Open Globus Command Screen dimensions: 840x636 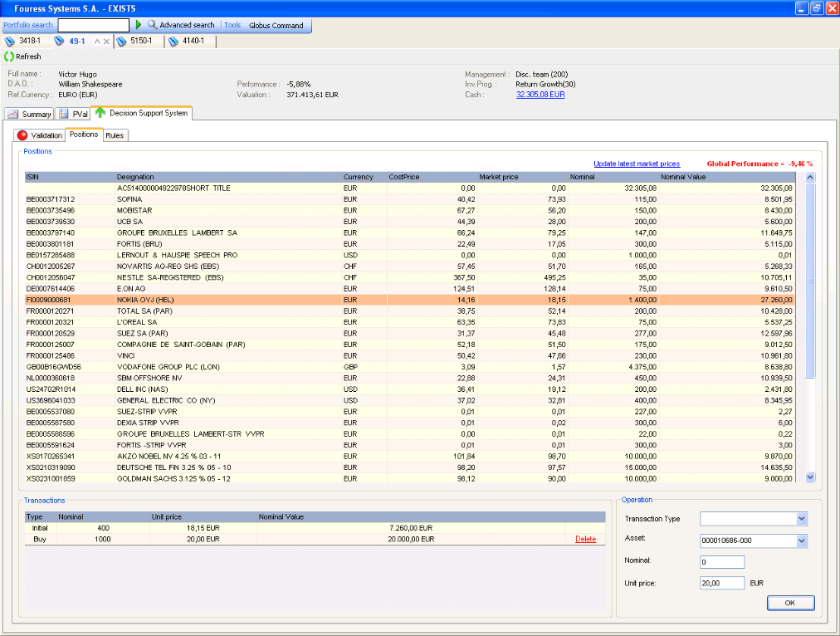coord(276,25)
